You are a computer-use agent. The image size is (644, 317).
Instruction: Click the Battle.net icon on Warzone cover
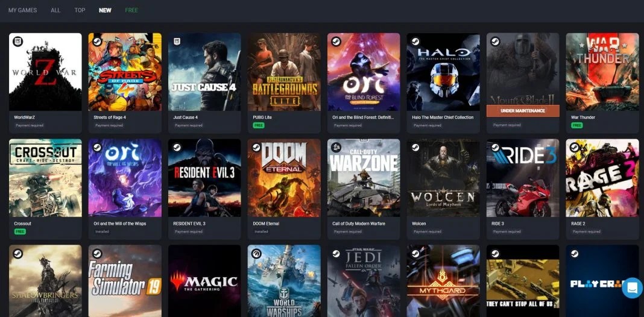pyautogui.click(x=336, y=148)
